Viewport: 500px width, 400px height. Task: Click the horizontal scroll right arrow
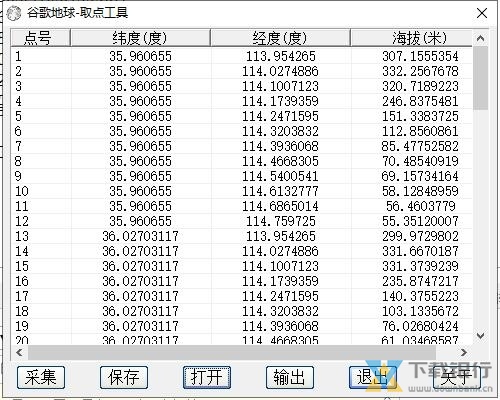(x=464, y=352)
